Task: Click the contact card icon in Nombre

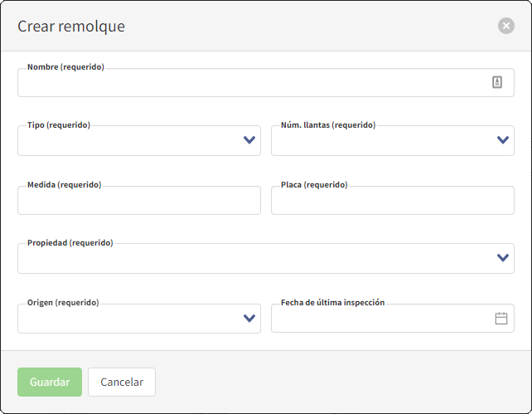Action: 497,82
